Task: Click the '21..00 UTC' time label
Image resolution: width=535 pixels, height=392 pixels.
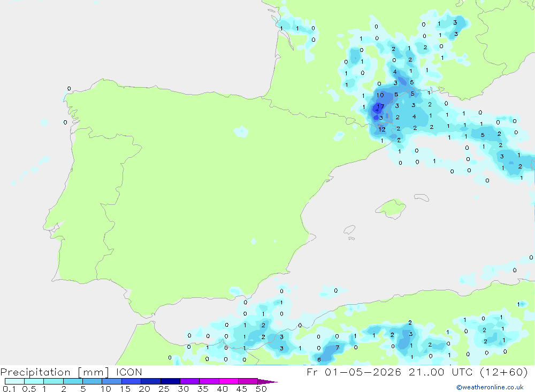Action: (441, 372)
